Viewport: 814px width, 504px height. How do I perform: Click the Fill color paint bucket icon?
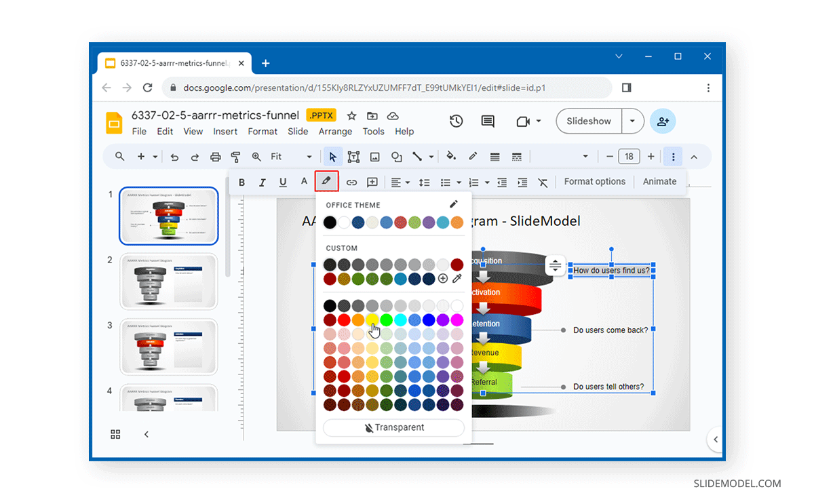[x=451, y=156]
